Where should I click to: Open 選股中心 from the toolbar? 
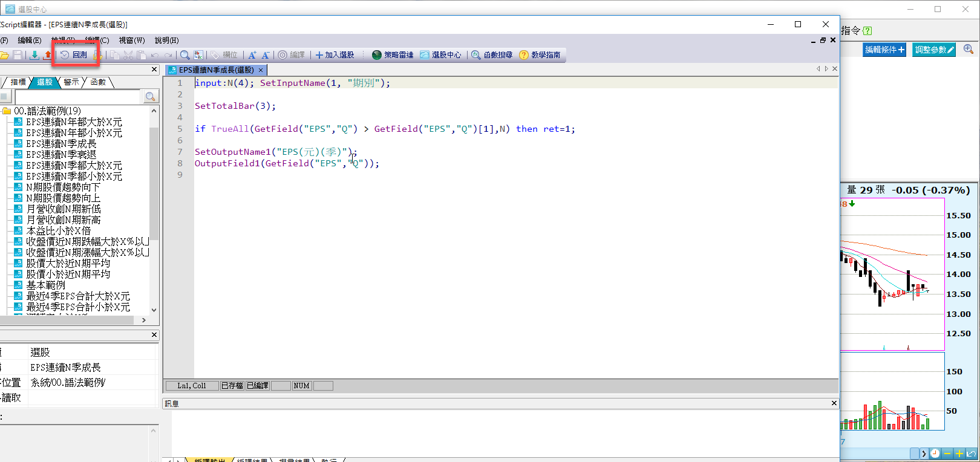click(440, 55)
